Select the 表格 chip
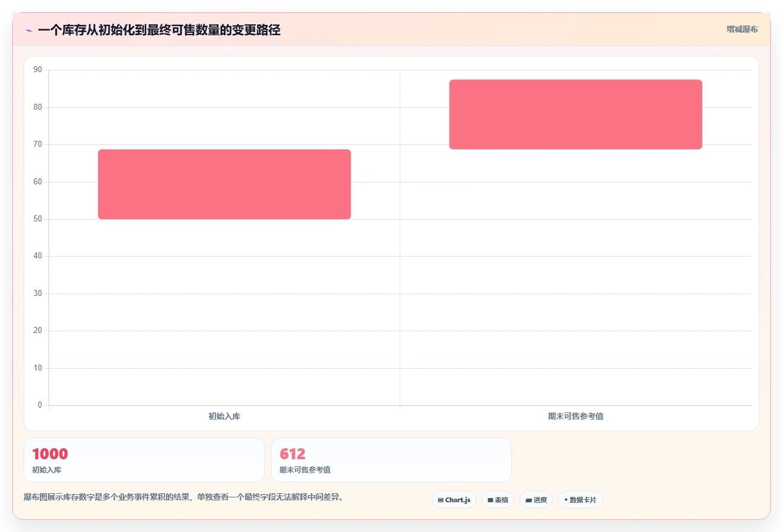Viewport: 783px width, 532px height. pos(498,500)
